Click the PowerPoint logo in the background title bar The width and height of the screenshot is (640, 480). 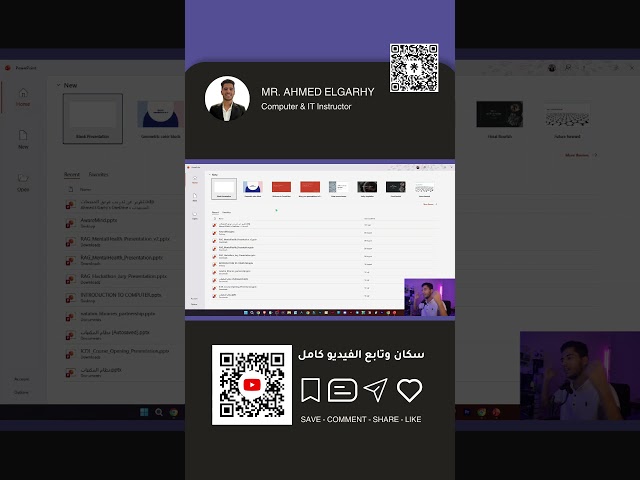click(7, 68)
